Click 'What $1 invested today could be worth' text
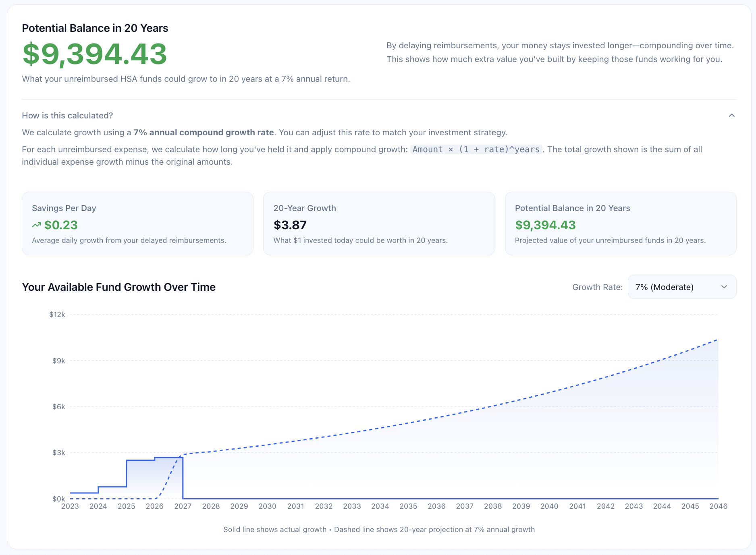Image resolution: width=756 pixels, height=555 pixels. [360, 240]
